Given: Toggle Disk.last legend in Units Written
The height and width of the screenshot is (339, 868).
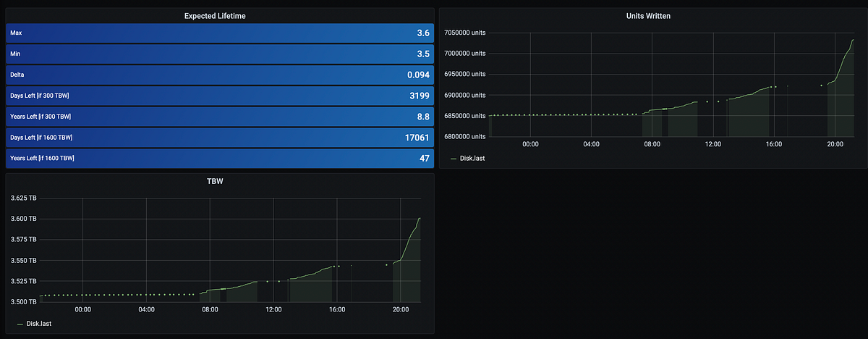Looking at the screenshot, I should tap(474, 158).
